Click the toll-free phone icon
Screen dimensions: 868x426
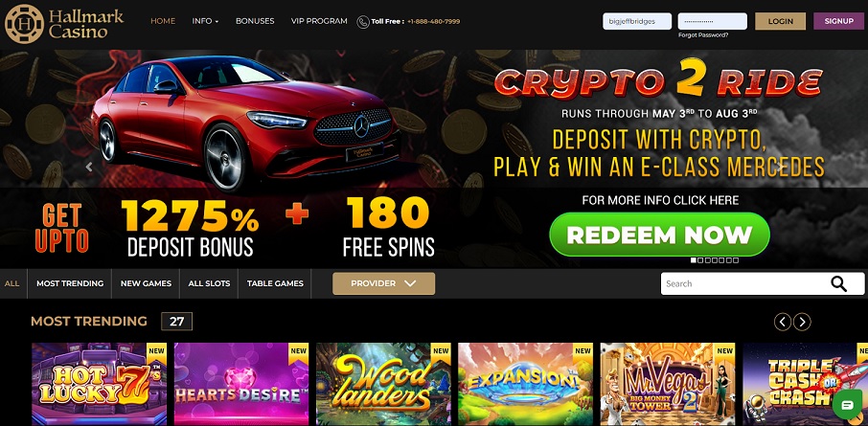pos(363,22)
